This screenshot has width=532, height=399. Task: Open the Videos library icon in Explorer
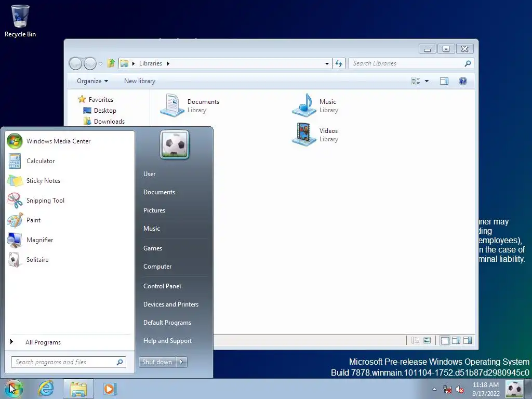304,135
